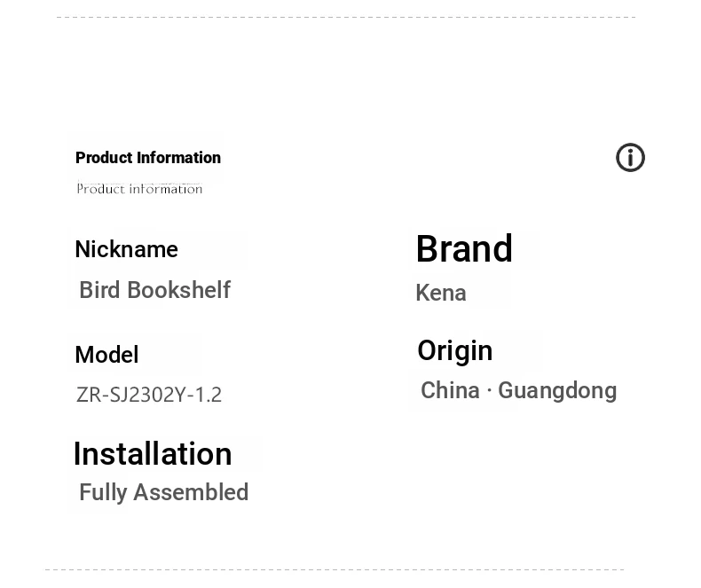Click the circled info icon
Image resolution: width=701 pixels, height=588 pixels.
630,157
